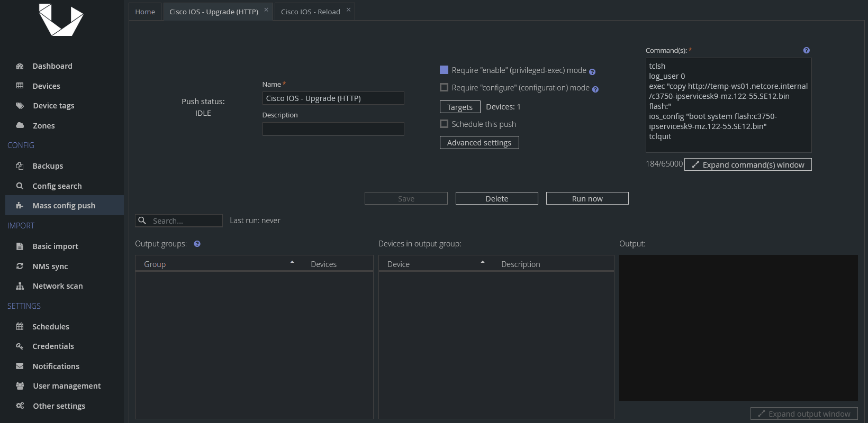Select Mass config push in the sidebar
Viewport: 868px width, 423px height.
64,206
